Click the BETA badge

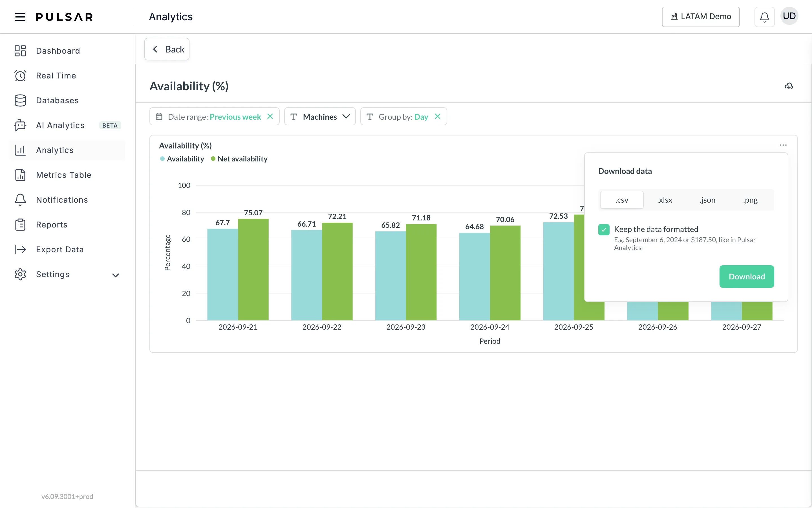pos(110,125)
